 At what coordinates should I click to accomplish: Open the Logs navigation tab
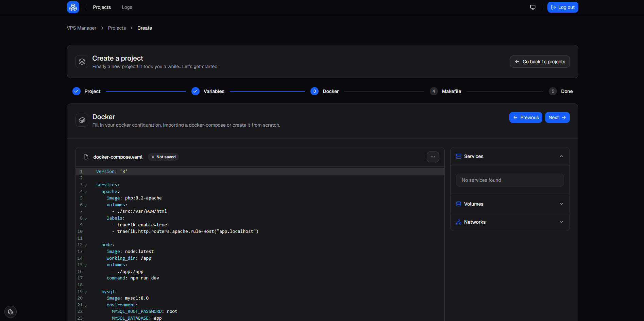click(127, 7)
